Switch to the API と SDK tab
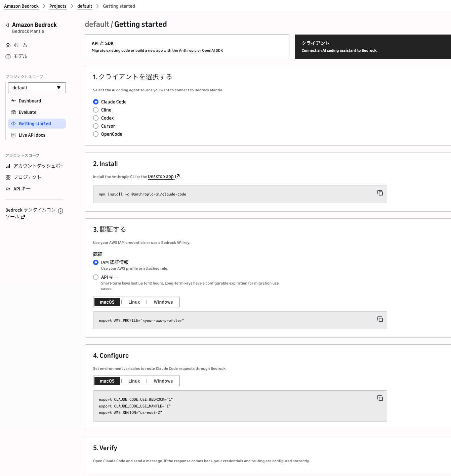 (187, 47)
